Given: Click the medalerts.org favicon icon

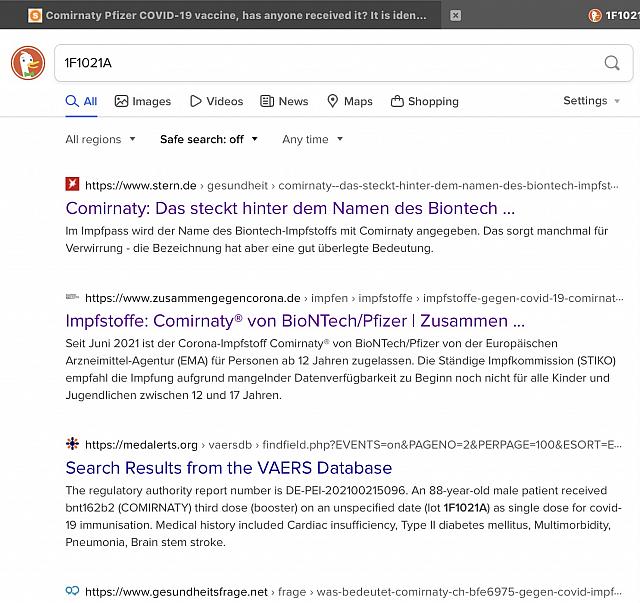Looking at the screenshot, I should coord(72,444).
